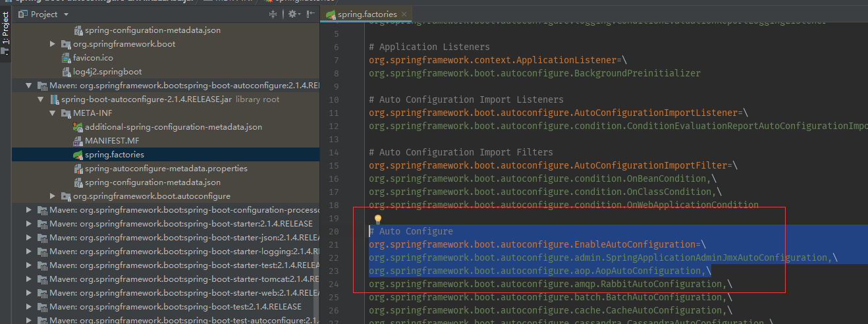
Task: Click the package icon of org.springframework.boot
Action: tap(67, 44)
